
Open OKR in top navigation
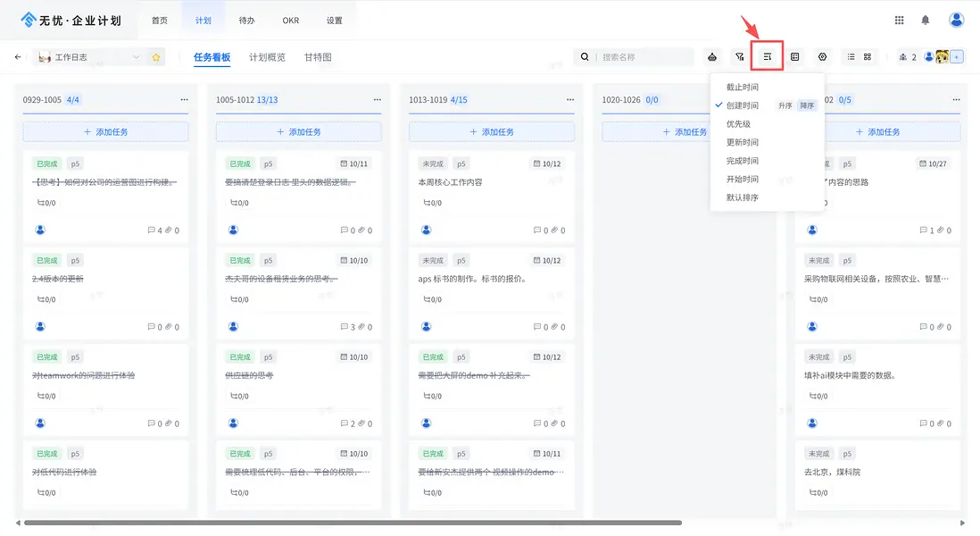(x=291, y=20)
